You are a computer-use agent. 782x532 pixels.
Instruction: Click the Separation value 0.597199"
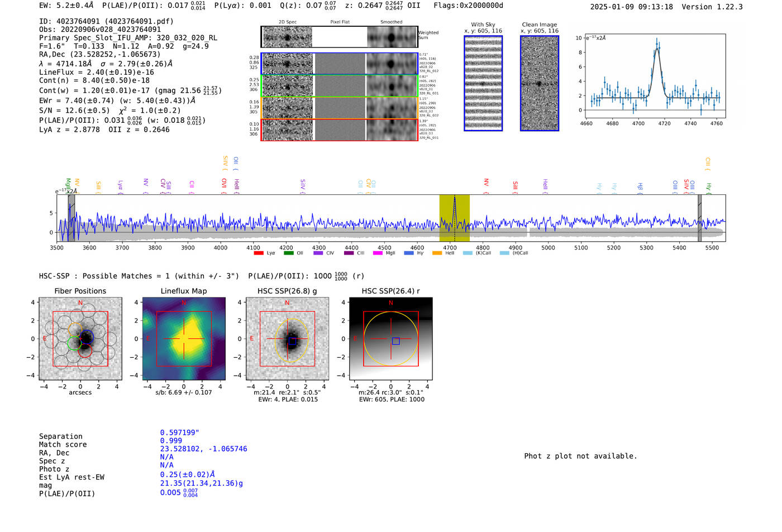tap(180, 433)
